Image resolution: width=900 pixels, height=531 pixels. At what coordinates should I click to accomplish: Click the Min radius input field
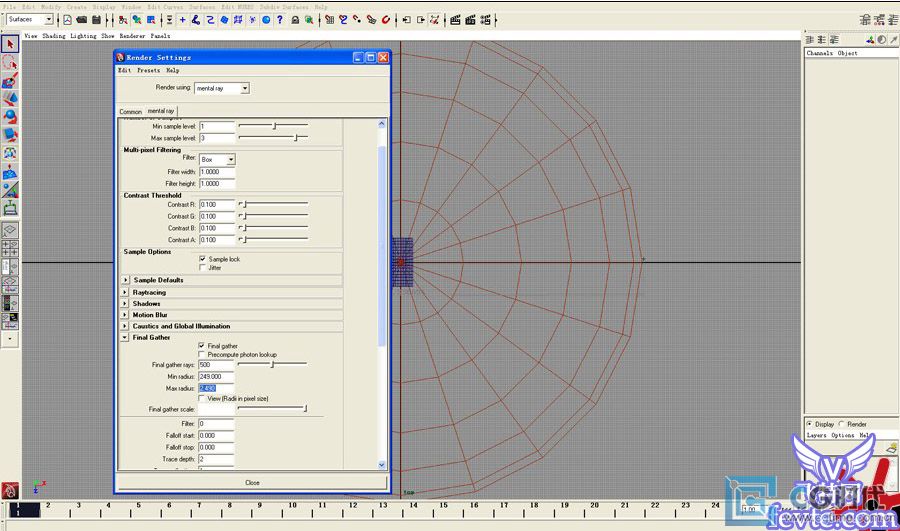216,377
